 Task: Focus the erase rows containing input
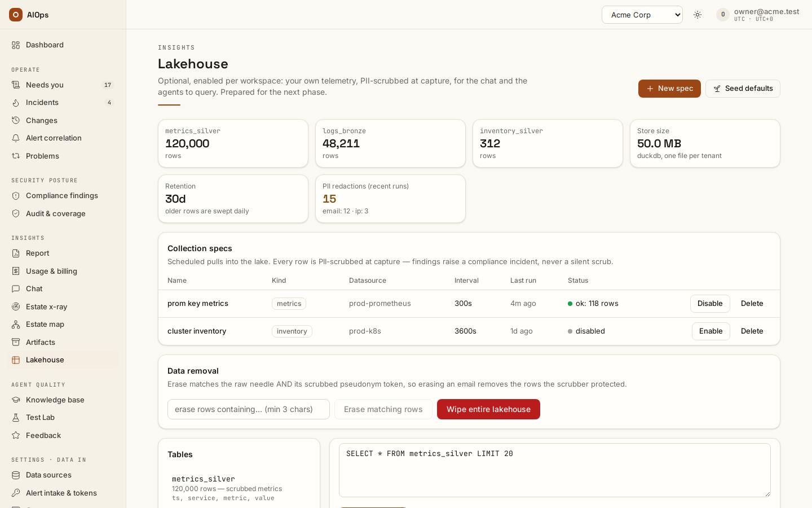[x=249, y=409]
